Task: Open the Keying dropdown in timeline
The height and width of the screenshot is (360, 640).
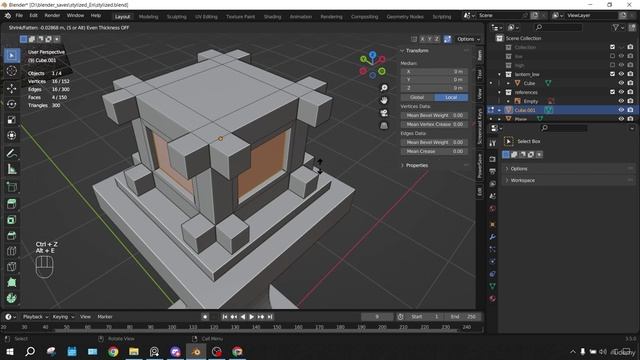Action: [x=63, y=317]
